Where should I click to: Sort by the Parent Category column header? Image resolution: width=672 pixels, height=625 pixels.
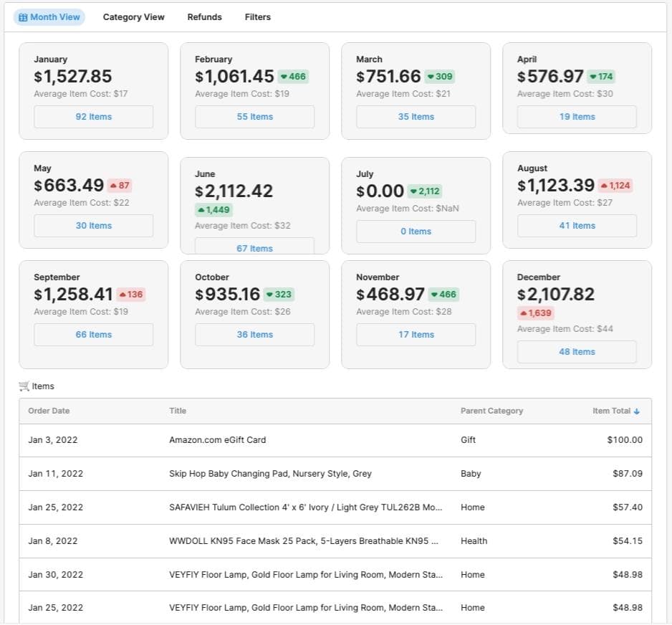(x=491, y=411)
